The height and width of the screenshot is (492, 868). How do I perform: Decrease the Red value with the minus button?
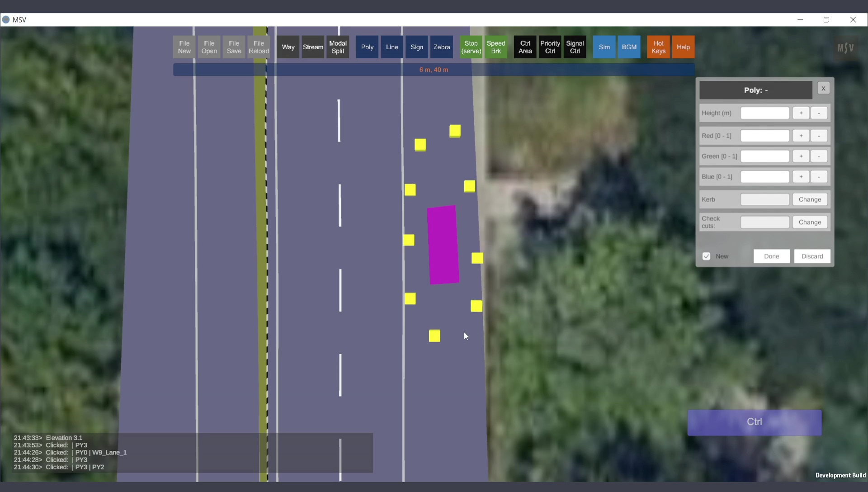(x=819, y=136)
